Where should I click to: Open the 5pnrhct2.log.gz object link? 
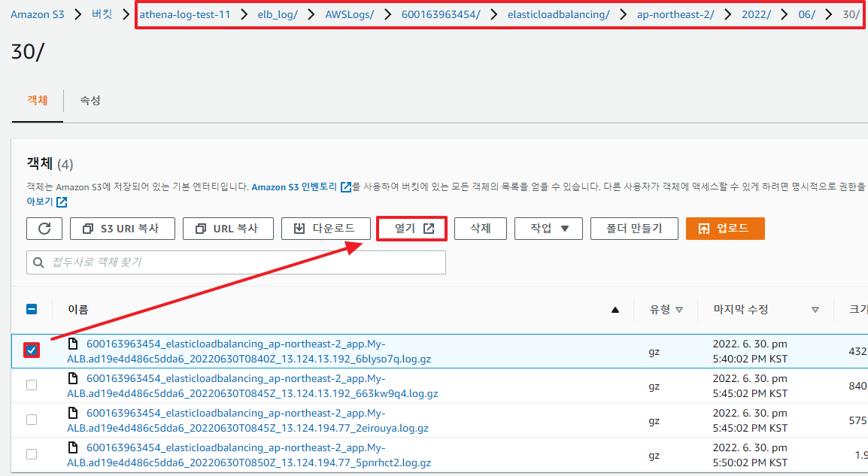click(249, 455)
